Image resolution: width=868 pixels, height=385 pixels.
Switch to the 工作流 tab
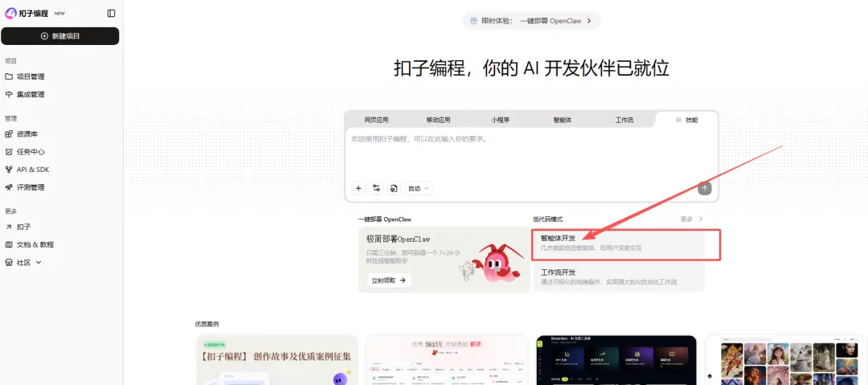coord(624,120)
